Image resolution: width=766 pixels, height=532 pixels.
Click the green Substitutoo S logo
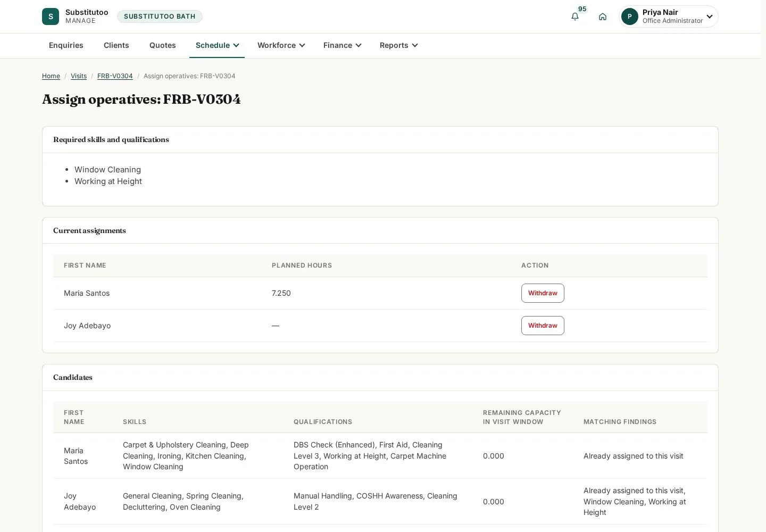pyautogui.click(x=51, y=16)
